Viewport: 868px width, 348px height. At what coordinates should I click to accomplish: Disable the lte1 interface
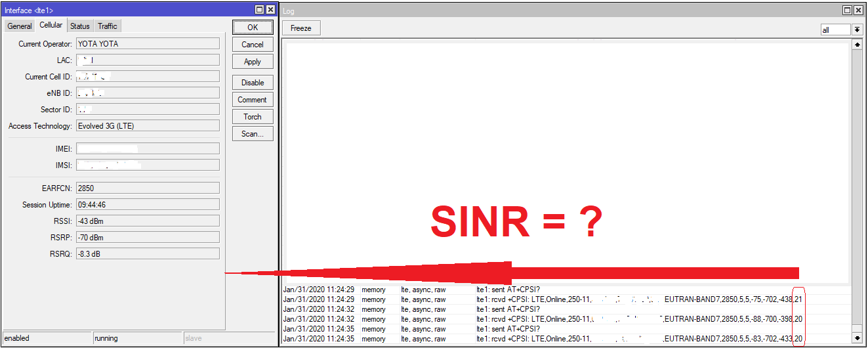pos(253,83)
